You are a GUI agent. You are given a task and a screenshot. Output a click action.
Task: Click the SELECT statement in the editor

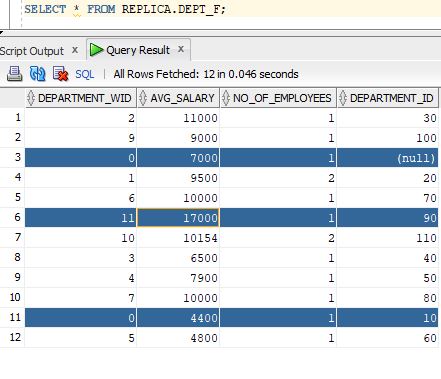click(125, 9)
